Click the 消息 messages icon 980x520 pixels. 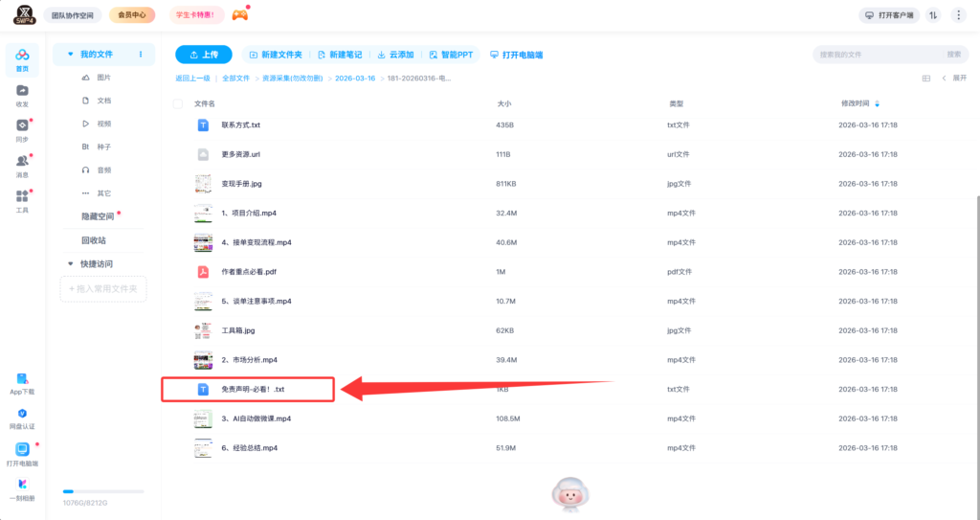pos(22,162)
